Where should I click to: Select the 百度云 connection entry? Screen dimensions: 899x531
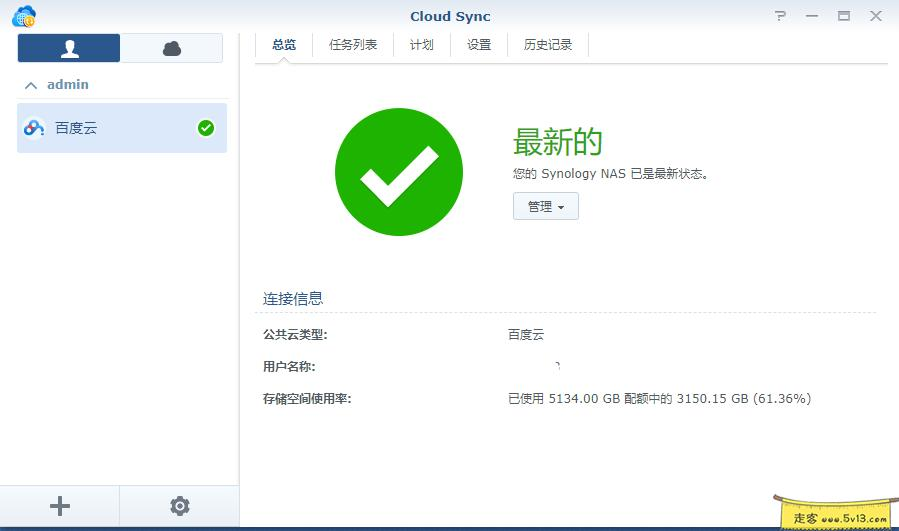[x=110, y=128]
